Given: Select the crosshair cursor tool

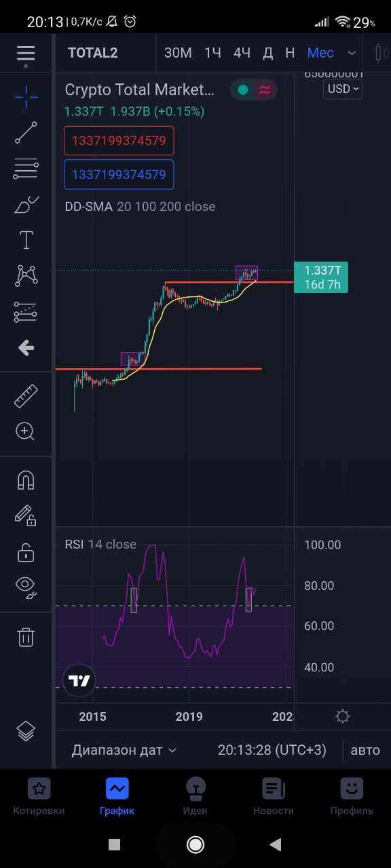Looking at the screenshot, I should point(26,97).
